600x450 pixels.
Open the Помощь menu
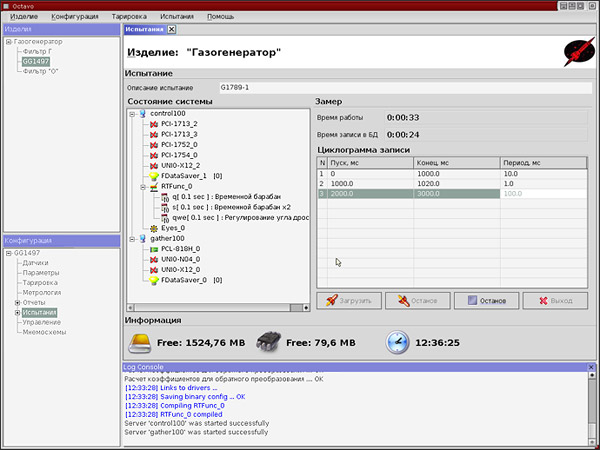220,16
